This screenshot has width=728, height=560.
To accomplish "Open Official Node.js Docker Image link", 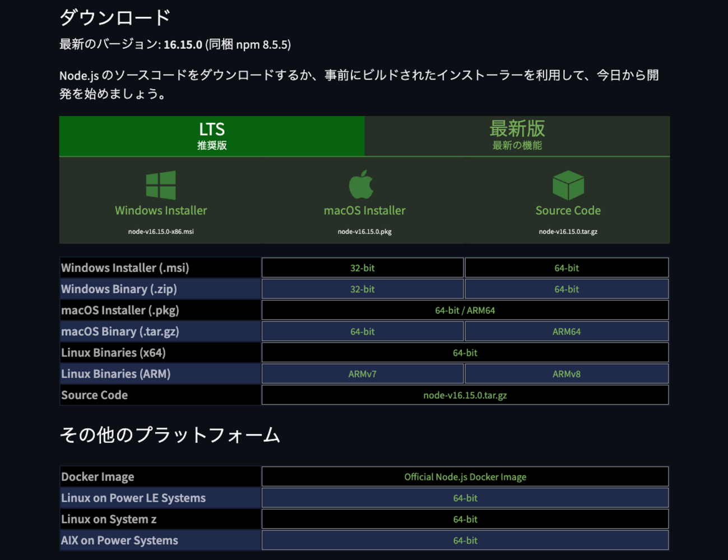I will pyautogui.click(x=465, y=477).
